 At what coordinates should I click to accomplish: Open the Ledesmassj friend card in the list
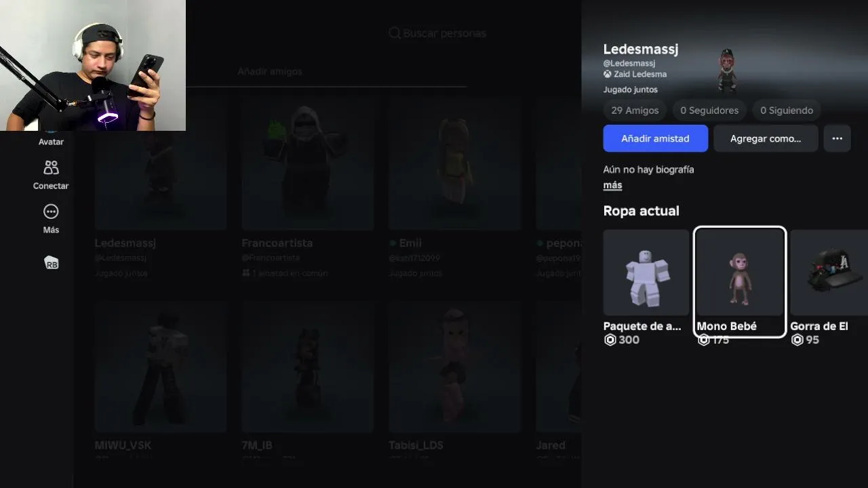pyautogui.click(x=161, y=188)
